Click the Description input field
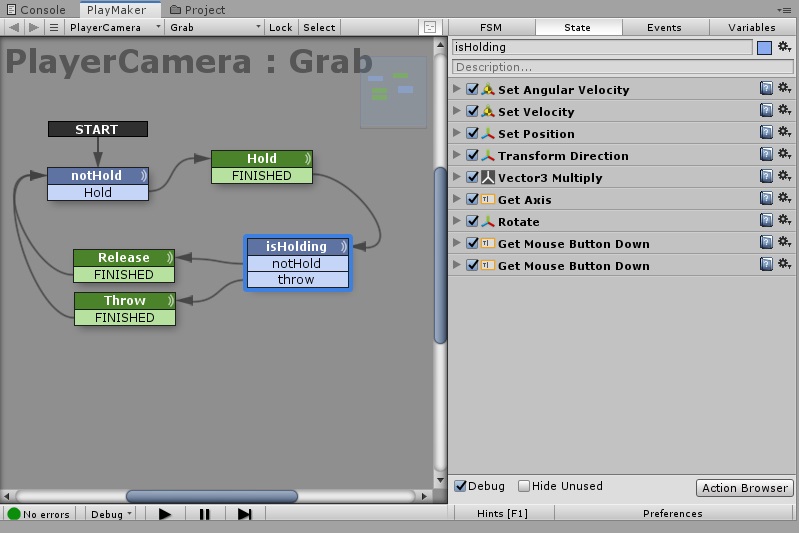This screenshot has width=799, height=533. click(623, 67)
